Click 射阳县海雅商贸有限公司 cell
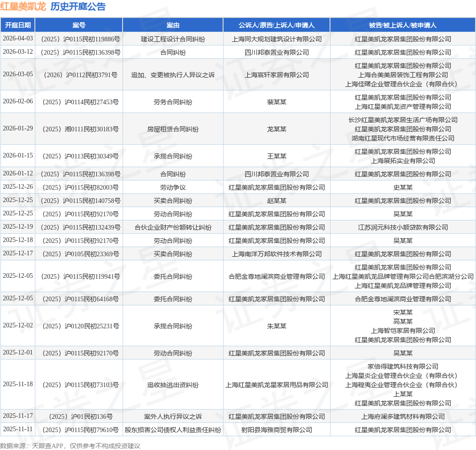The image size is (476, 450). 276,430
